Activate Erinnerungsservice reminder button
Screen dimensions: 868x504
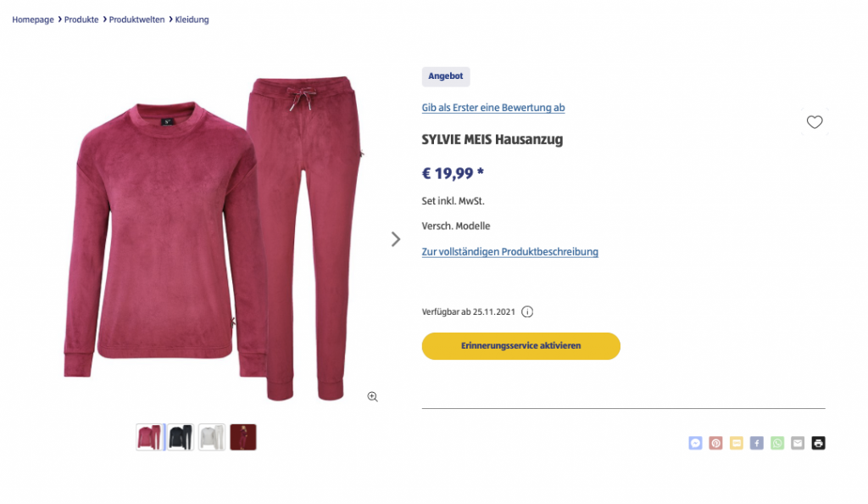pos(521,346)
